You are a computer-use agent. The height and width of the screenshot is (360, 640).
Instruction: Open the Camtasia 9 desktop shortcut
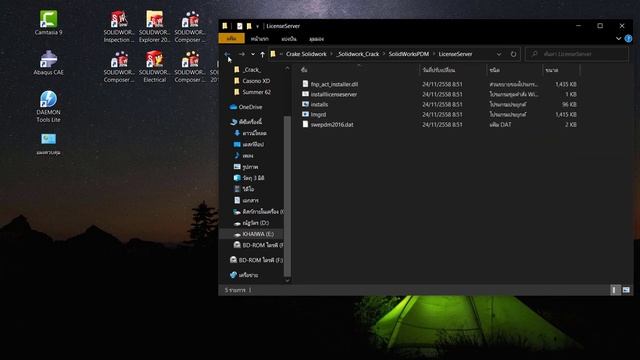point(49,22)
